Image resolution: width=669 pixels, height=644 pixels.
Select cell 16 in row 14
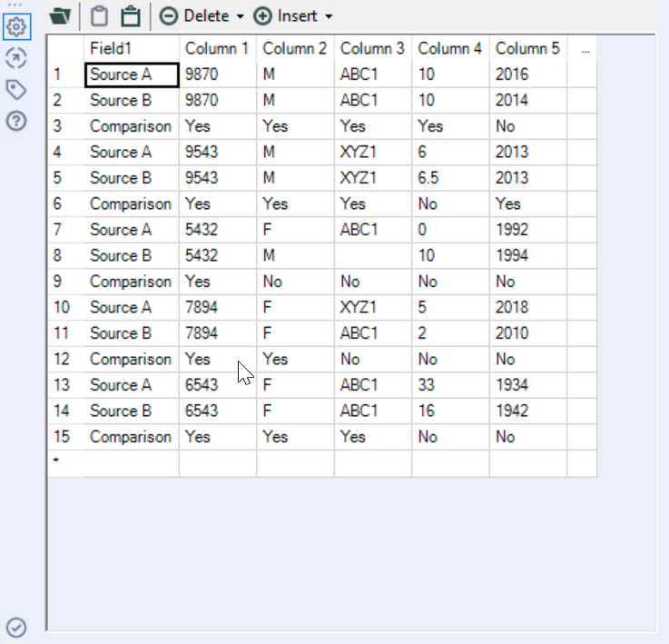(x=451, y=411)
